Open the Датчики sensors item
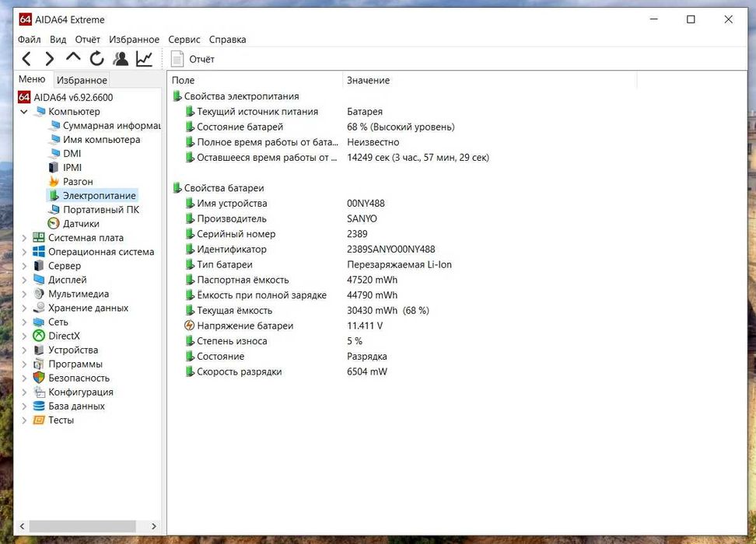756x544 pixels. (73, 224)
